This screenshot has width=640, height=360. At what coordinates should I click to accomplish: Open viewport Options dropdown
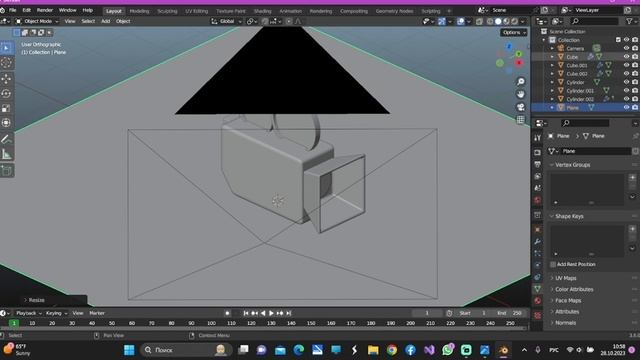pos(514,33)
